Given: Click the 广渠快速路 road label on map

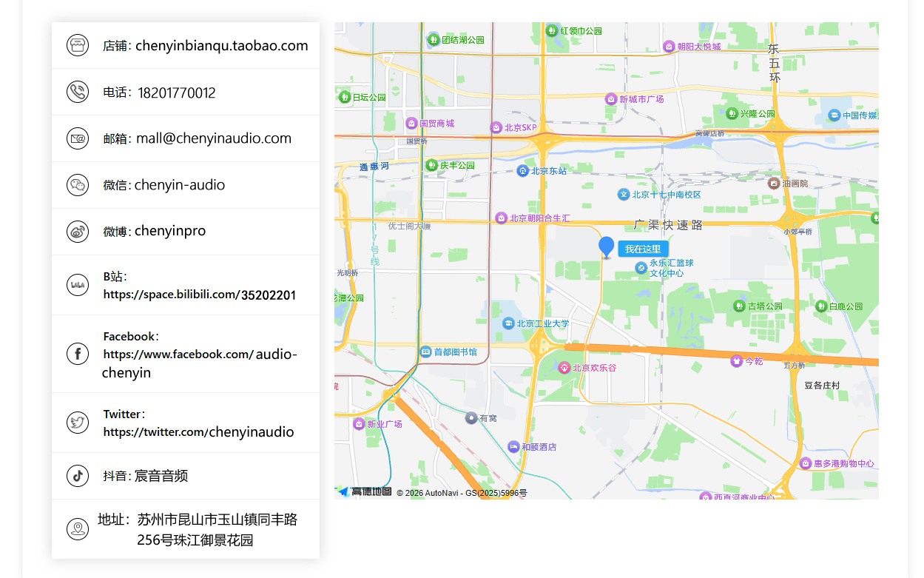Looking at the screenshot, I should 669,225.
